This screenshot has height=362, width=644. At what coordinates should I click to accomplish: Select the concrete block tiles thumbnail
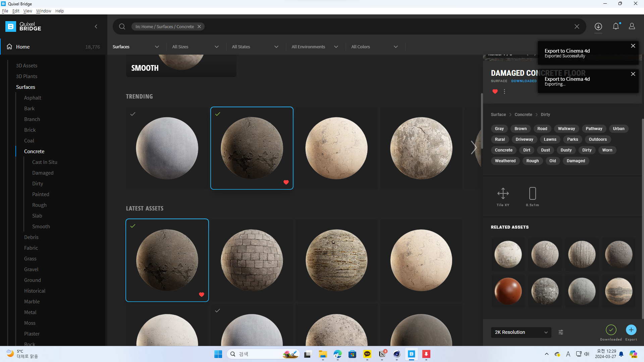252,260
